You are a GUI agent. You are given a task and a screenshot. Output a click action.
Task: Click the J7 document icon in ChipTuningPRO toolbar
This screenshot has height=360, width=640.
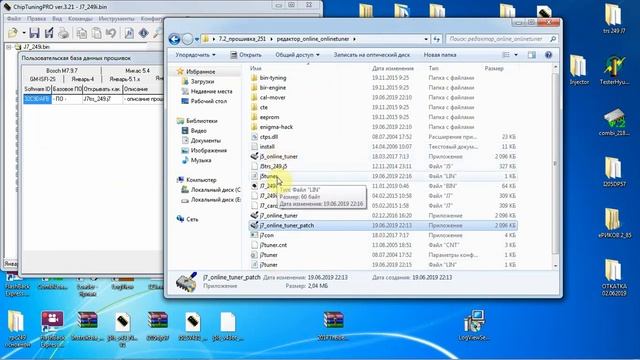point(129,33)
